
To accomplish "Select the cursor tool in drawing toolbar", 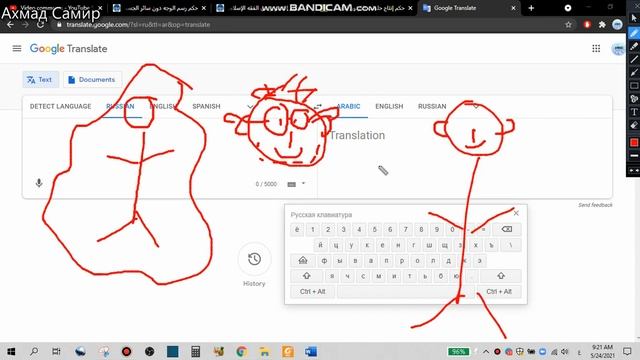I will click(633, 18).
